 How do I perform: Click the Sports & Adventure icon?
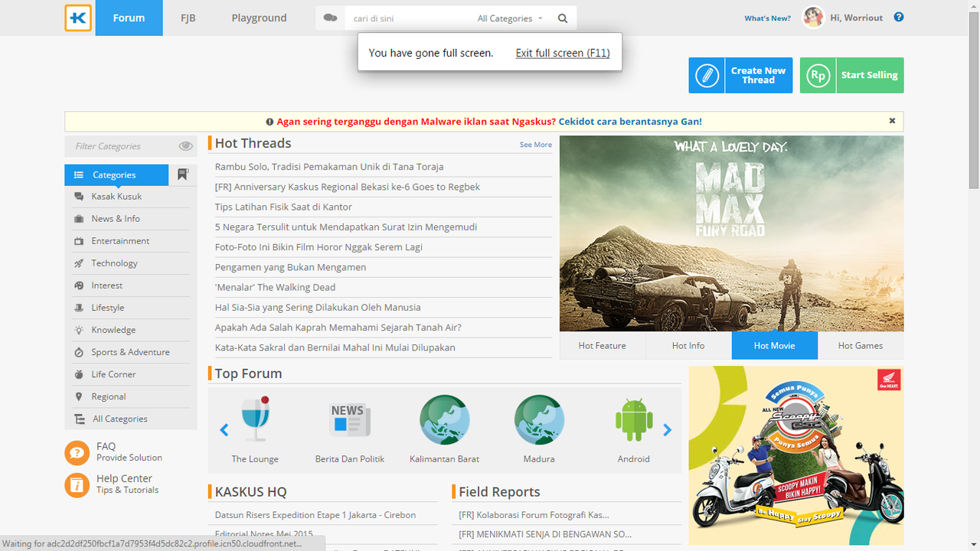(79, 352)
